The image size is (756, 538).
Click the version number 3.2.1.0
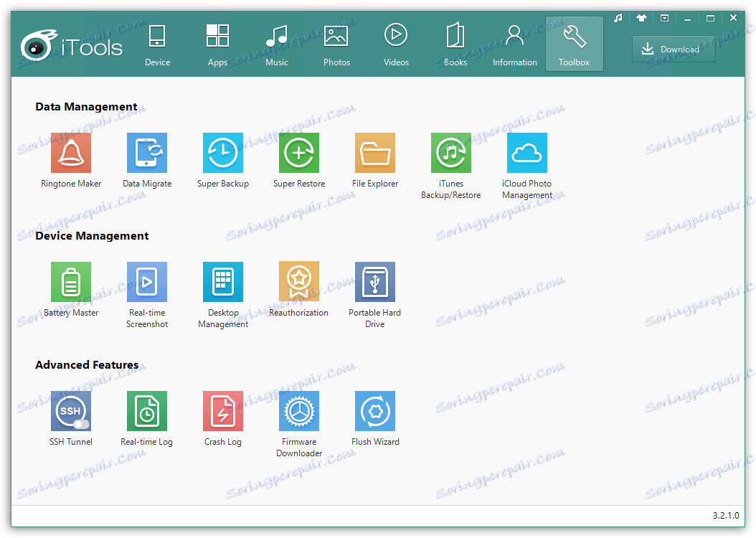click(x=726, y=515)
